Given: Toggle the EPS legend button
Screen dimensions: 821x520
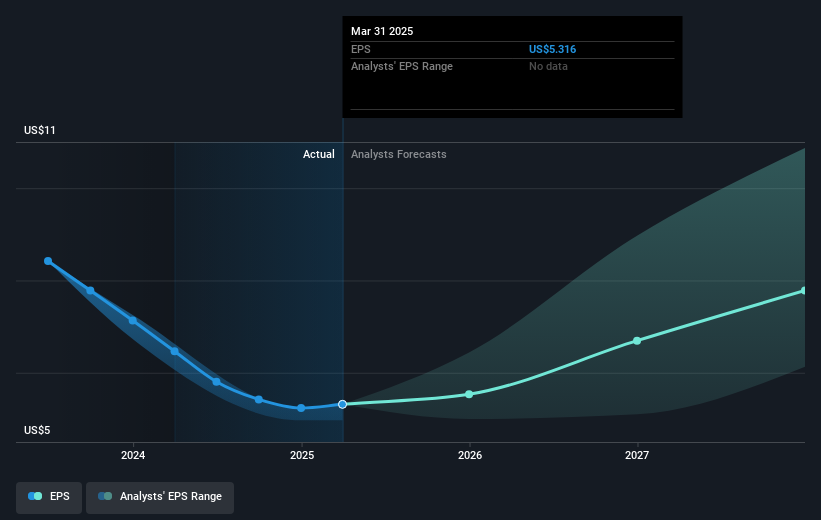Looking at the screenshot, I should [x=49, y=497].
